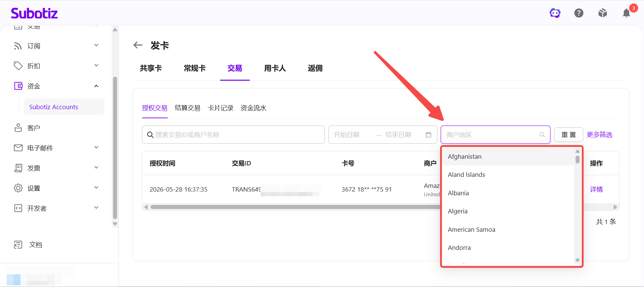This screenshot has height=287, width=644.
Task: Click card number 3672 18** **75 91
Action: pos(367,189)
